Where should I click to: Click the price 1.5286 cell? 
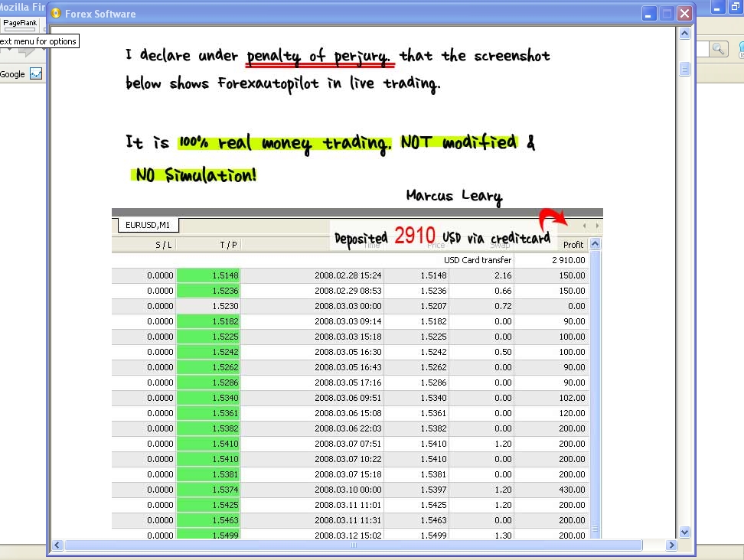(433, 383)
